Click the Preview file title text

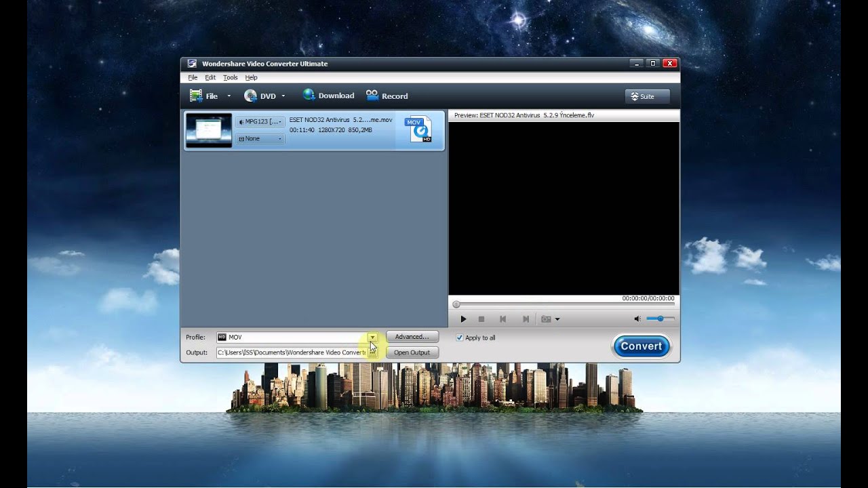pyautogui.click(x=524, y=115)
